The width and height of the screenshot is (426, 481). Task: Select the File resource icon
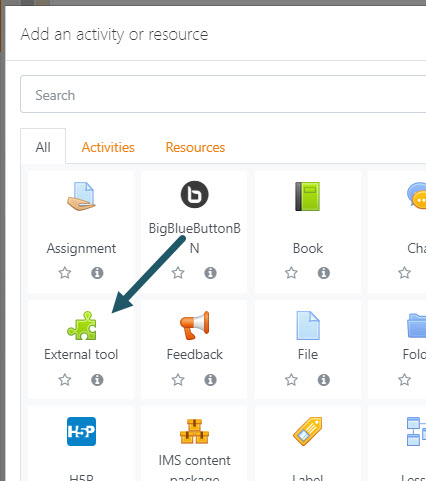click(308, 326)
